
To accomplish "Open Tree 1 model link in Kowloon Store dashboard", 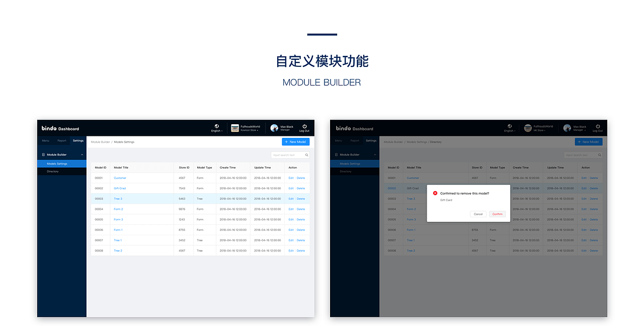I will click(x=118, y=240).
